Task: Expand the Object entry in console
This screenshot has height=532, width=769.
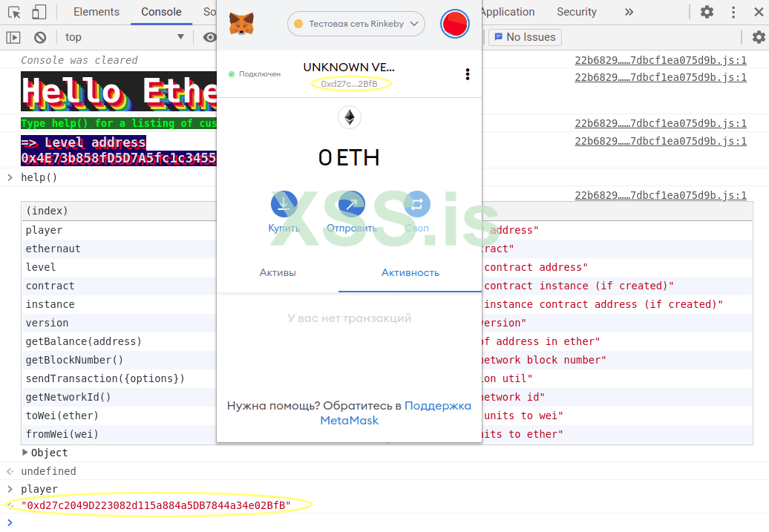Action: pos(24,453)
